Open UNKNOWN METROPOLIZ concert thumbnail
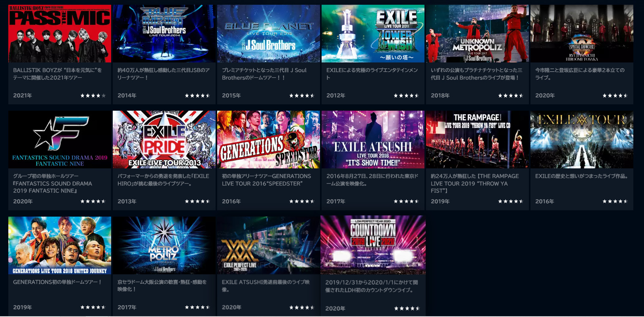644x317 pixels. 477,34
